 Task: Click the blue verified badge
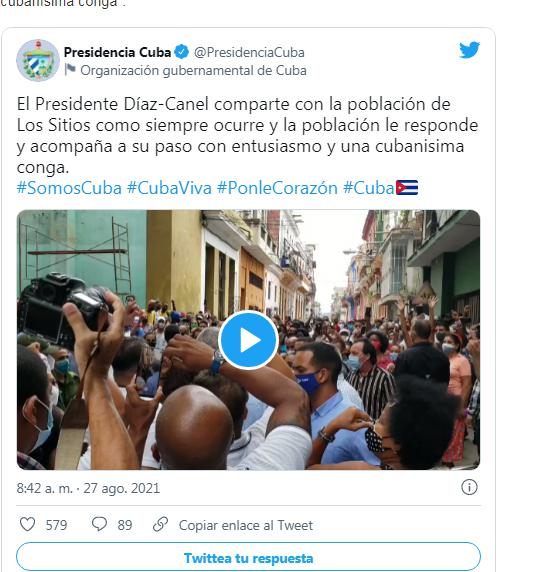pyautogui.click(x=182, y=52)
